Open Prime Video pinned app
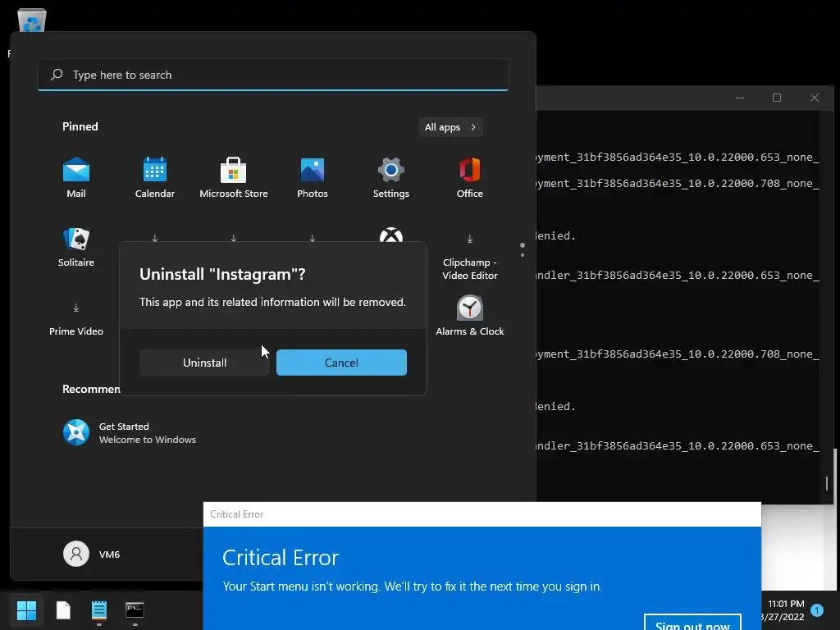The height and width of the screenshot is (630, 840). (76, 321)
